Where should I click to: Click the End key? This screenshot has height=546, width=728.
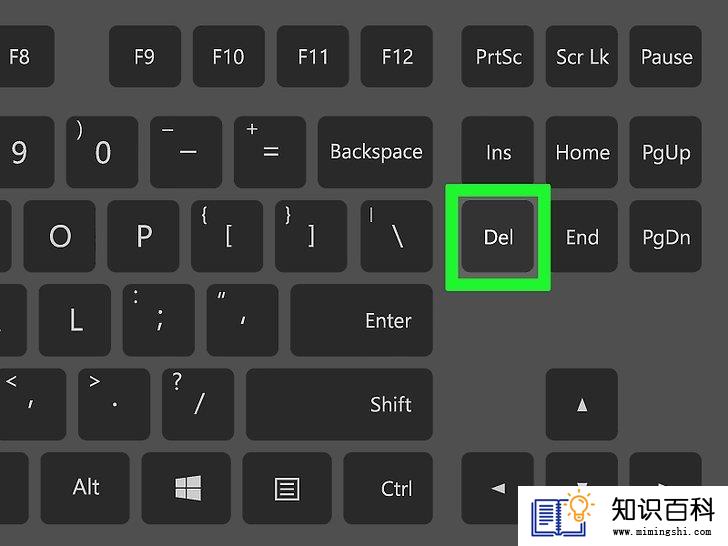point(584,236)
